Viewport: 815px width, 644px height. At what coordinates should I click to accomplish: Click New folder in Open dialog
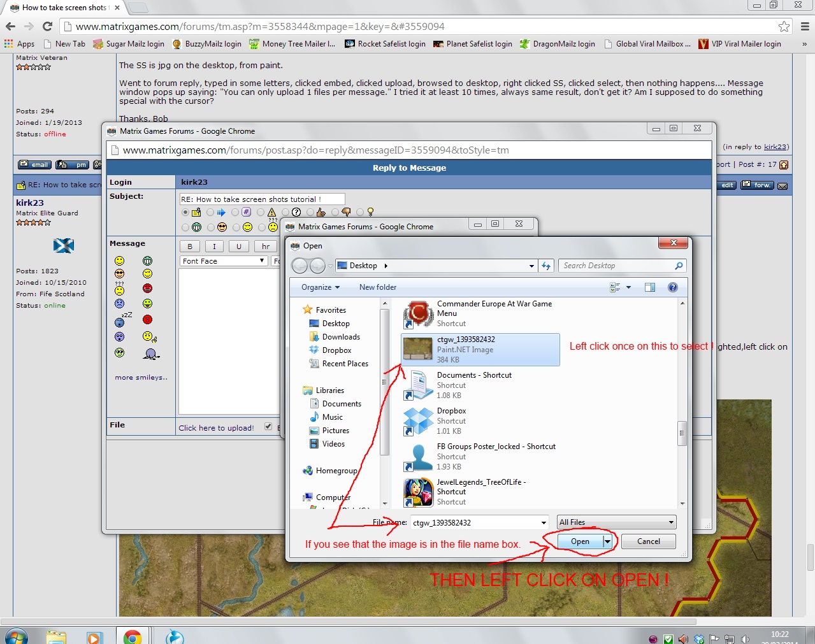[378, 287]
